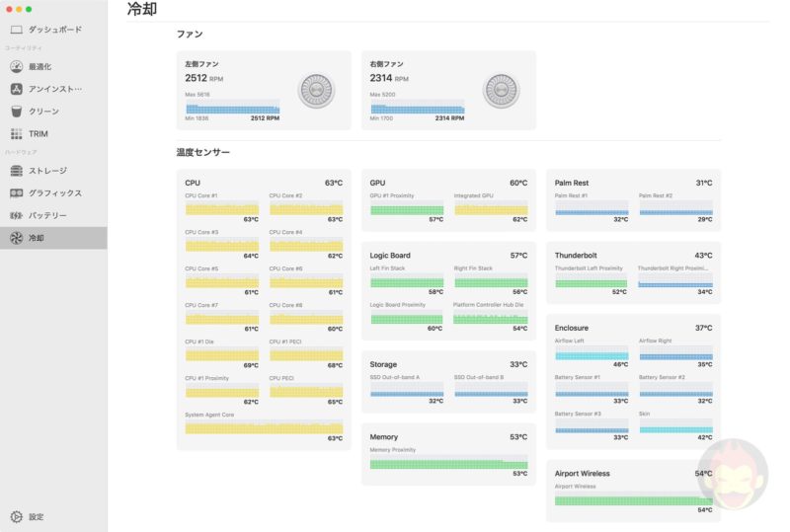Screen dimensions: 790x532
Task: Click the Left Fin Stack graph
Action: 407,280
